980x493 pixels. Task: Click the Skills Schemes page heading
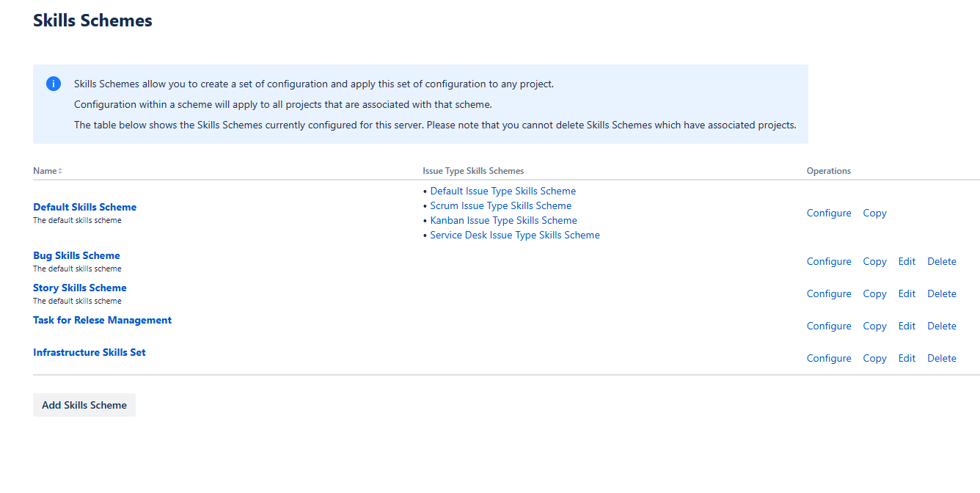[92, 21]
